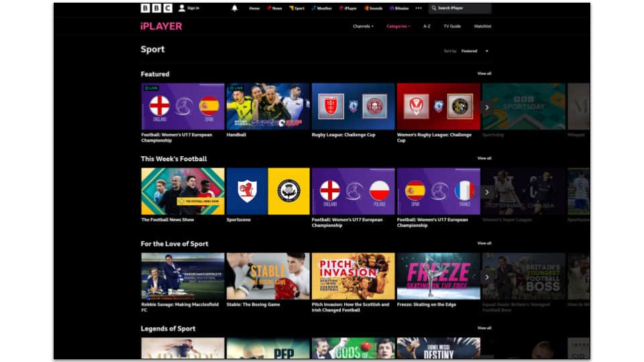Open BBC Bitesize in top bar
Viewport: 644px width, 362px height.
tap(399, 8)
